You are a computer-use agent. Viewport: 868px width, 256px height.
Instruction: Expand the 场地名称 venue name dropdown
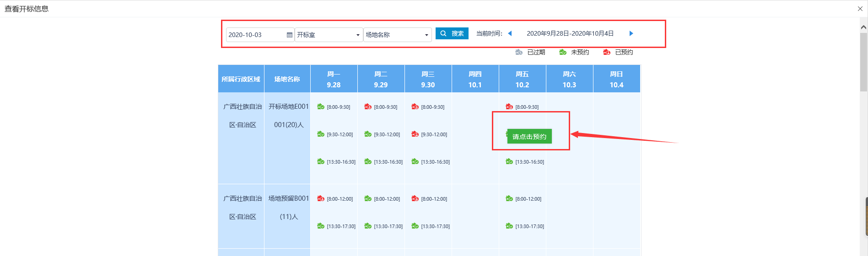pyautogui.click(x=397, y=35)
